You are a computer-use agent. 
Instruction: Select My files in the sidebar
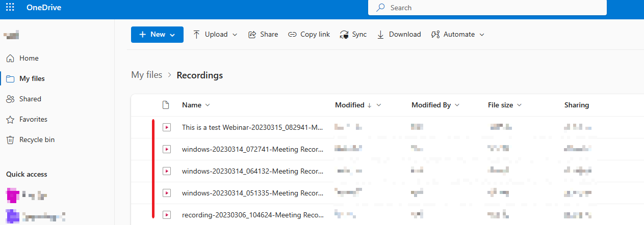point(32,79)
